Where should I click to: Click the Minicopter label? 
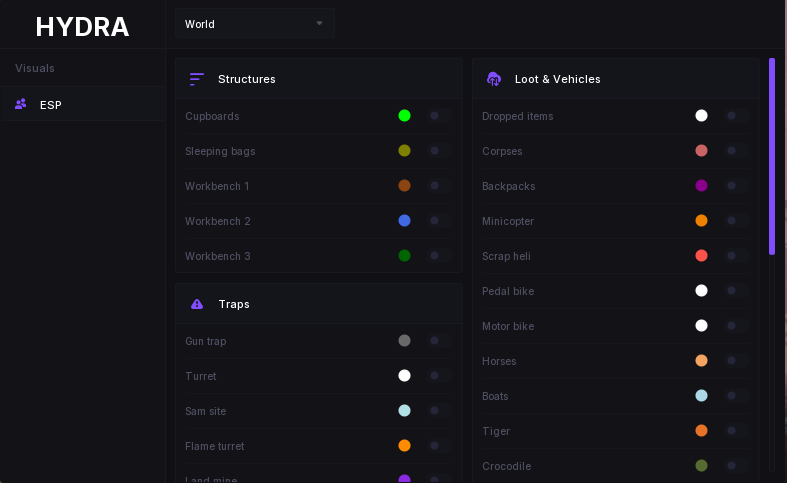(x=507, y=221)
